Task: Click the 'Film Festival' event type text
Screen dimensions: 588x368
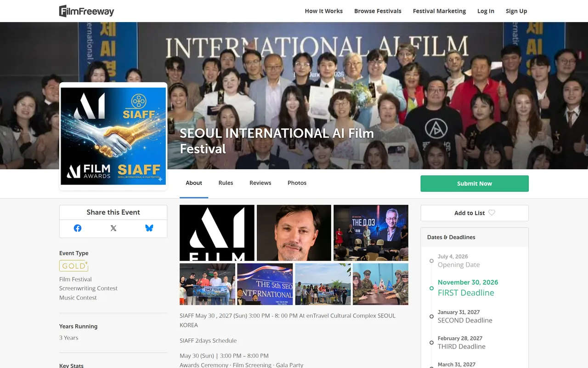Action: coord(75,279)
